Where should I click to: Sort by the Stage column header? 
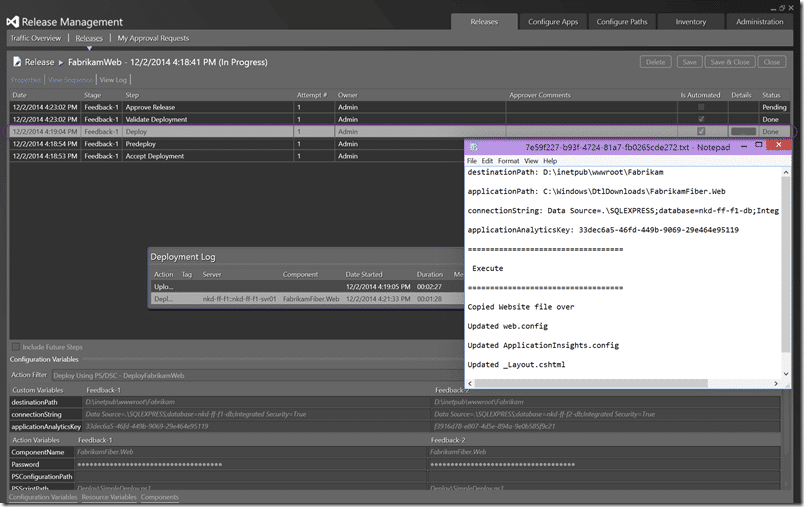click(x=92, y=95)
